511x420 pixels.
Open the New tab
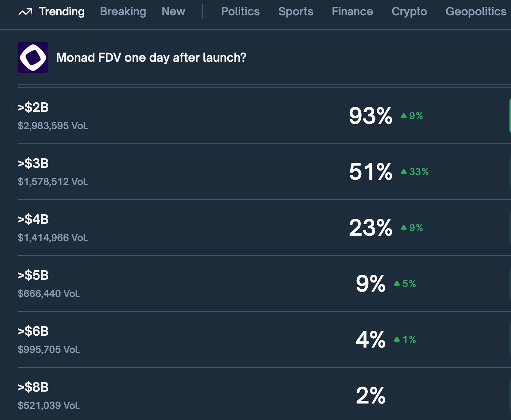point(173,11)
